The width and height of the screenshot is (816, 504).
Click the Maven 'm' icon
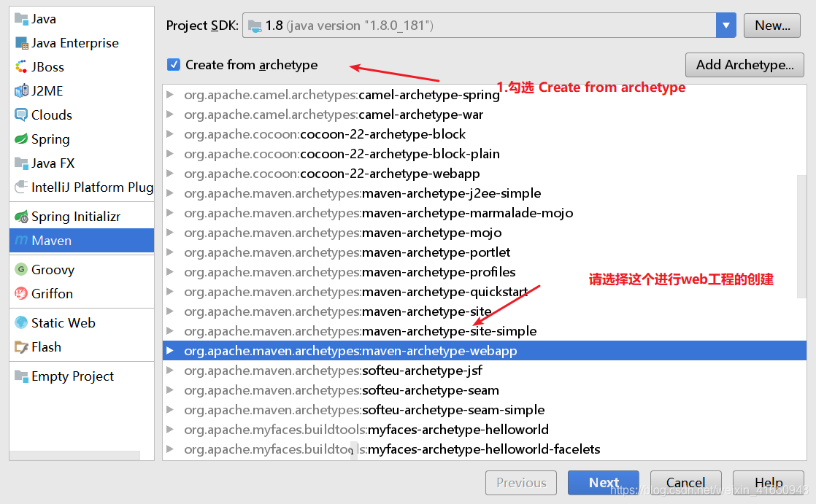point(21,240)
